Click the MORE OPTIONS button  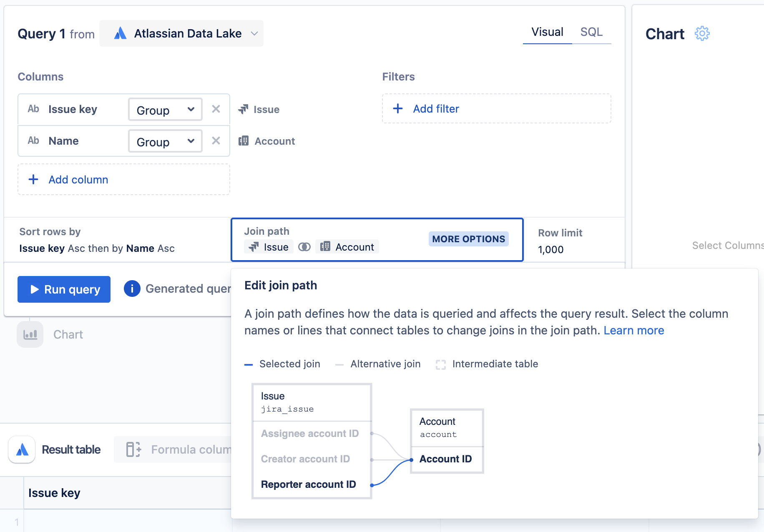coord(468,239)
